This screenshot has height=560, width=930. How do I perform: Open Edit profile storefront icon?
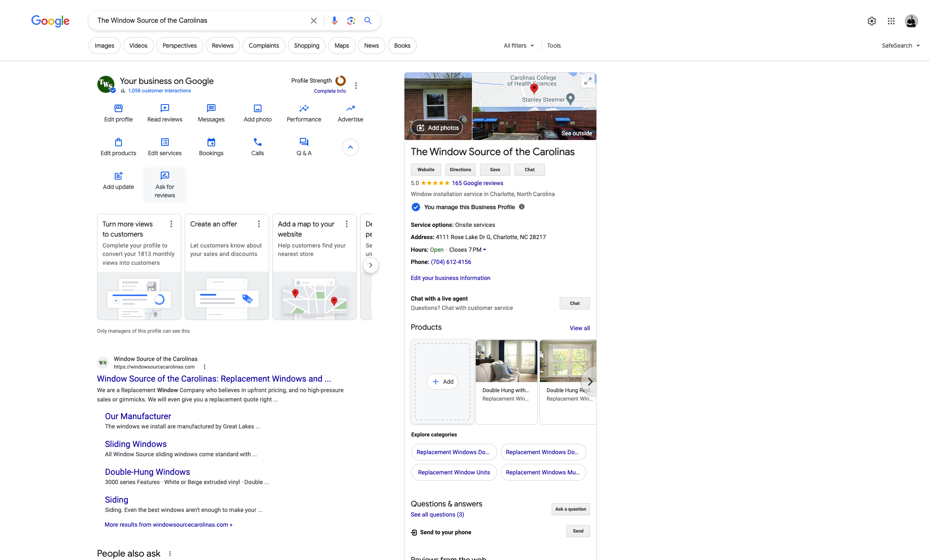point(119,108)
